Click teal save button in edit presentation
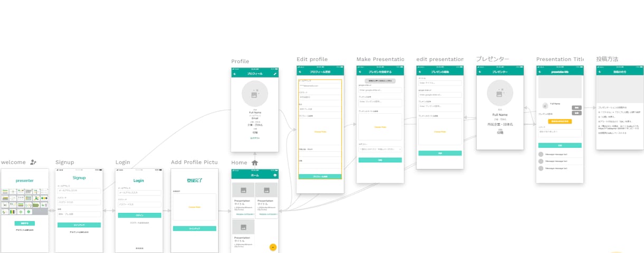644x253 pixels. pos(440,153)
